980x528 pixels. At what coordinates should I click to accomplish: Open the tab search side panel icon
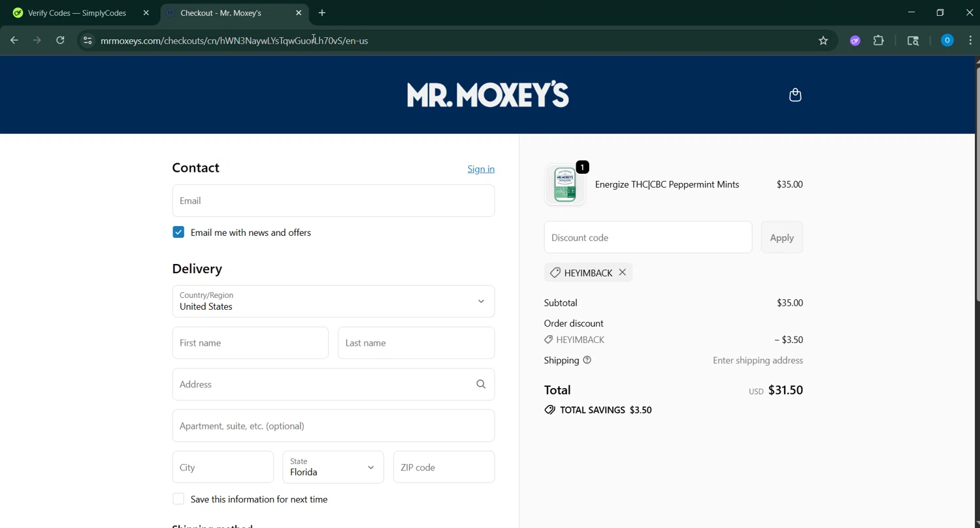click(x=913, y=41)
